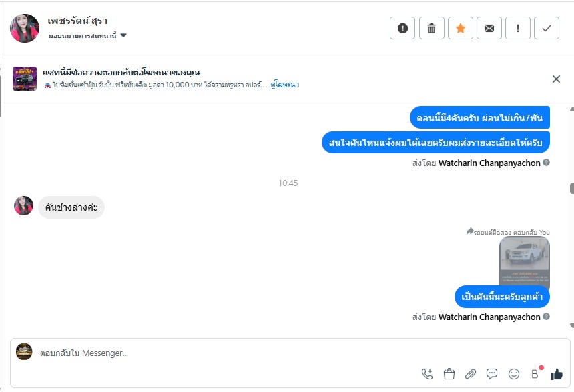This screenshot has width=574, height=392.
Task: Open saved replies speech bubble icon
Action: point(492,374)
